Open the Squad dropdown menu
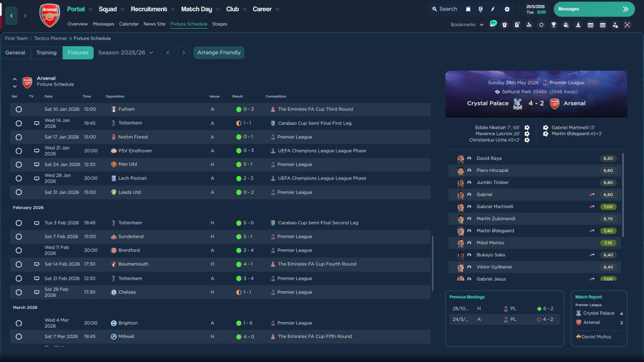This screenshot has height=362, width=644. pos(112,9)
